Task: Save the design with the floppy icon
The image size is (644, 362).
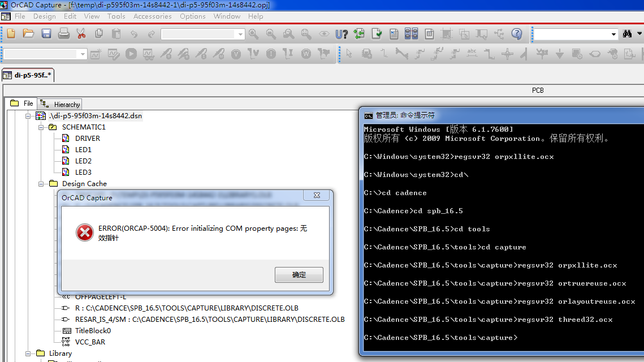Action: click(46, 34)
